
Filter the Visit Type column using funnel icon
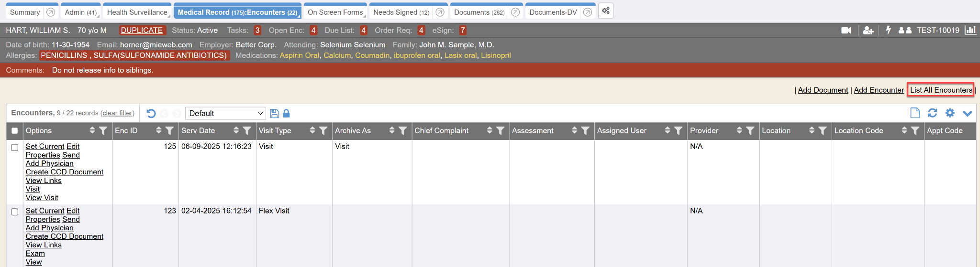tap(323, 130)
